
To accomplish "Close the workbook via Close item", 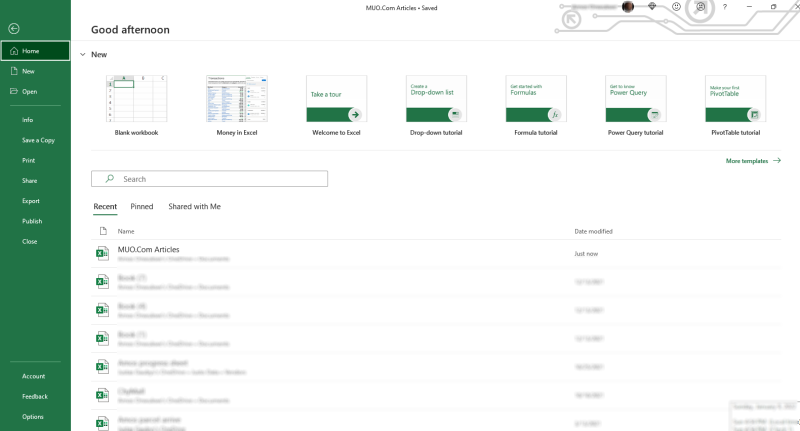I will pyautogui.click(x=30, y=242).
